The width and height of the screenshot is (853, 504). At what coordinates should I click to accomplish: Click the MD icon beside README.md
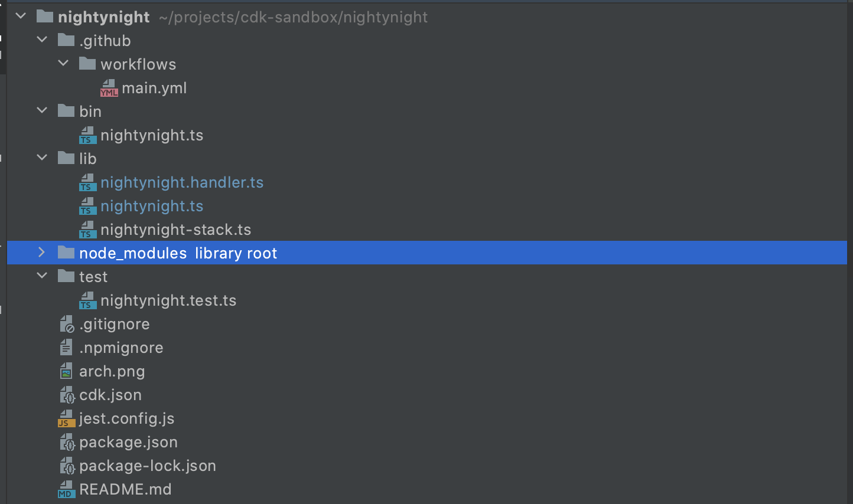(66, 489)
